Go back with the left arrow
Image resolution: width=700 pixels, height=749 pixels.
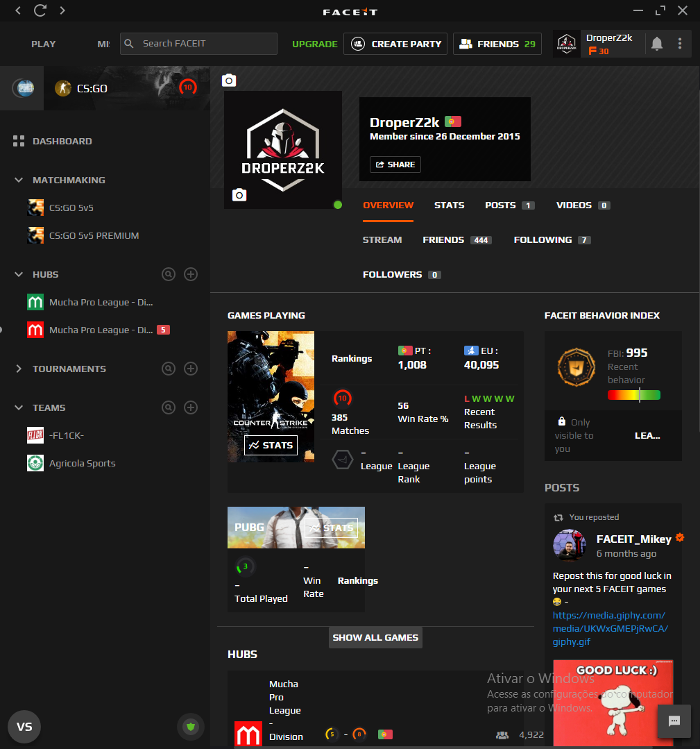18,10
